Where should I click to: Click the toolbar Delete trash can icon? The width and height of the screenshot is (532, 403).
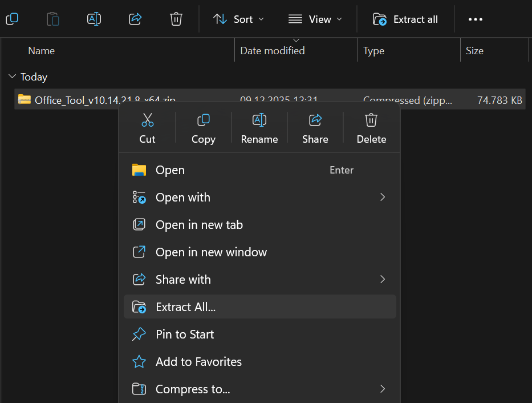click(x=176, y=19)
